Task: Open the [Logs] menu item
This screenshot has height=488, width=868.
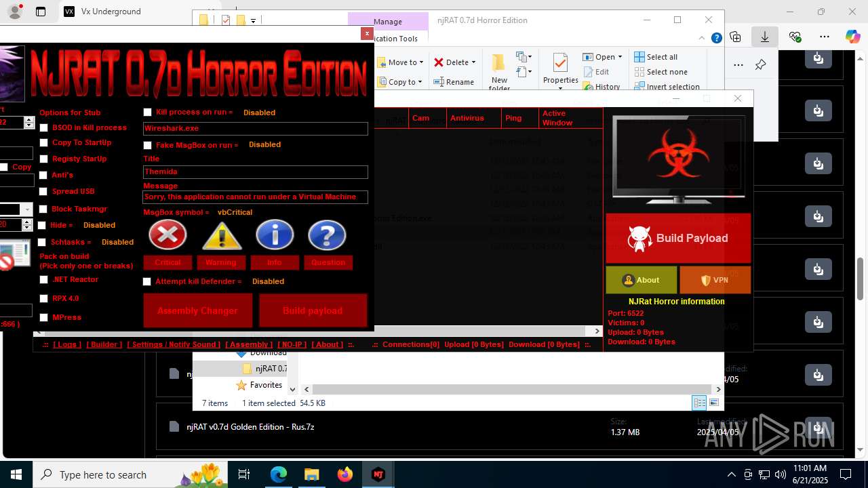Action: [67, 344]
